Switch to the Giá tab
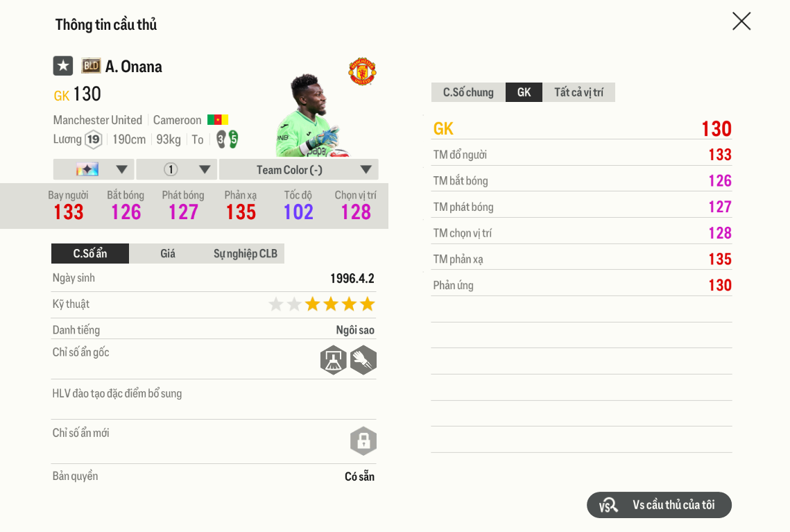The image size is (790, 532). pyautogui.click(x=168, y=253)
